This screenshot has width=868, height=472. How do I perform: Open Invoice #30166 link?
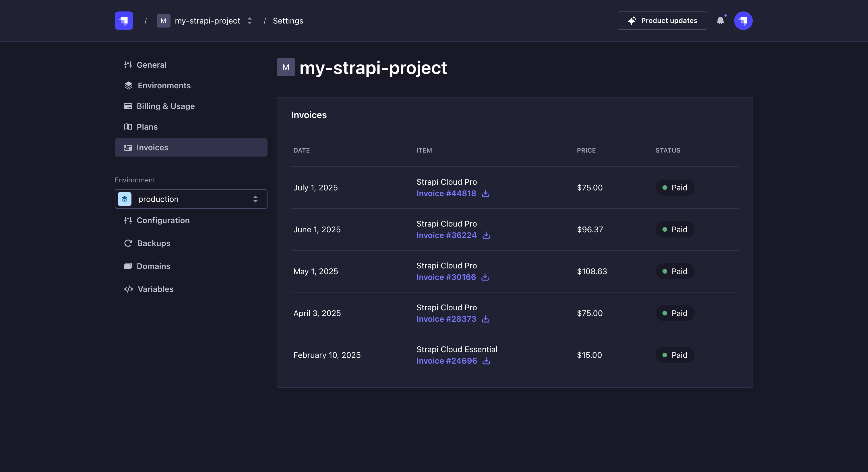(446, 277)
